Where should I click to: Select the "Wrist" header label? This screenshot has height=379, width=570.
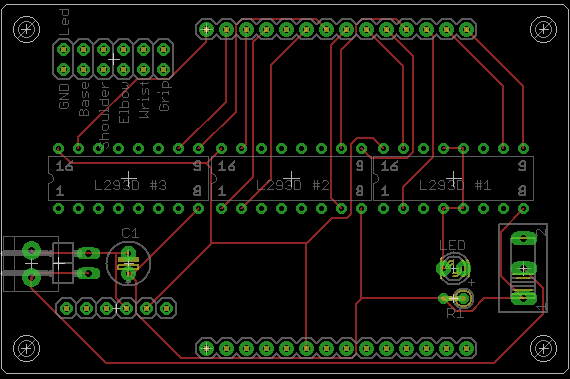click(144, 100)
